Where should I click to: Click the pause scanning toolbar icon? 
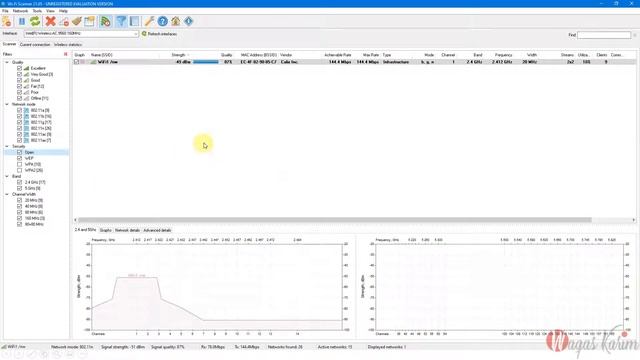click(22, 21)
